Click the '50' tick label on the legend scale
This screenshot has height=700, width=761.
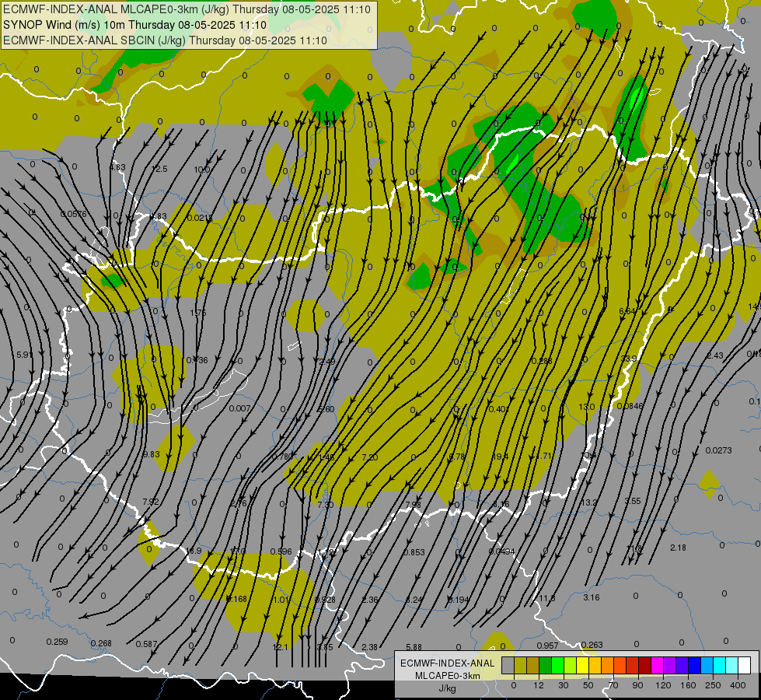click(x=588, y=685)
